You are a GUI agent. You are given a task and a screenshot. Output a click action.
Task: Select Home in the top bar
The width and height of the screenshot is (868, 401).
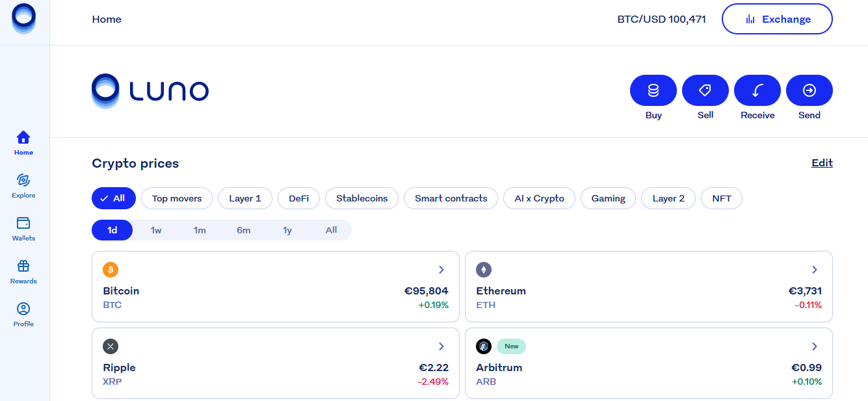[x=107, y=19]
